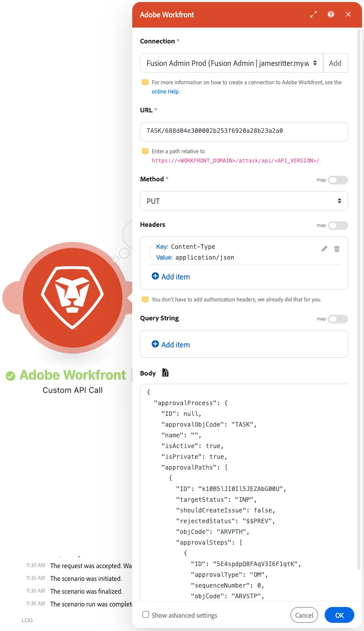Close the Adobe Workfront dialog
The height and width of the screenshot is (631, 364).
pyautogui.click(x=348, y=14)
